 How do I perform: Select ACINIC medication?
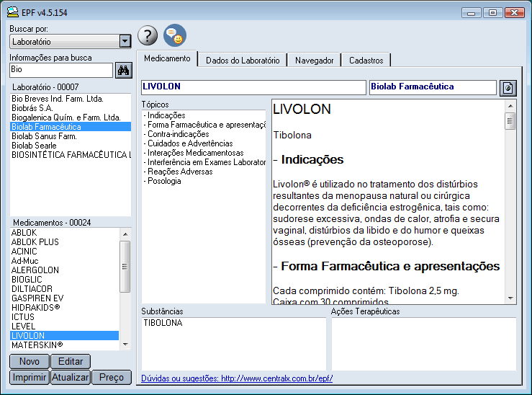click(65, 252)
